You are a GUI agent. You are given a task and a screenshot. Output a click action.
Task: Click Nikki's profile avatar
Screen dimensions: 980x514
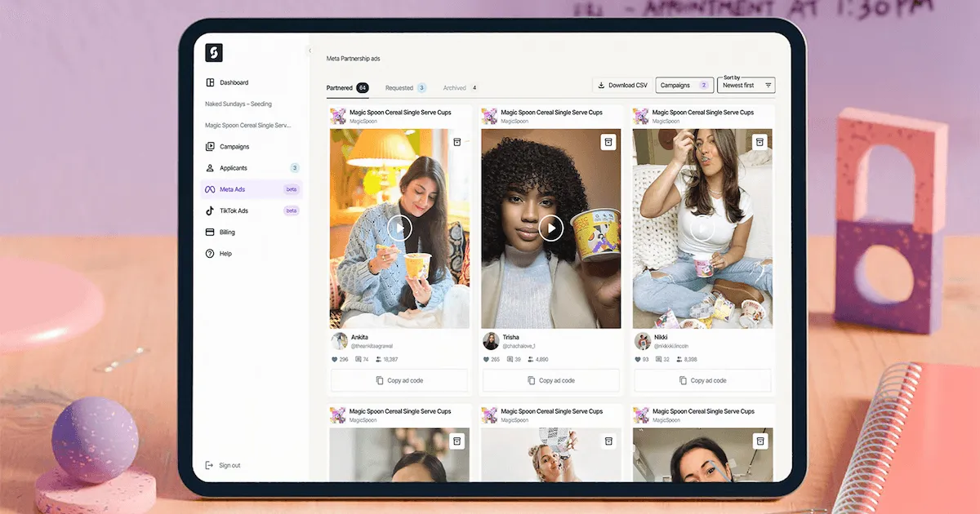tap(643, 341)
